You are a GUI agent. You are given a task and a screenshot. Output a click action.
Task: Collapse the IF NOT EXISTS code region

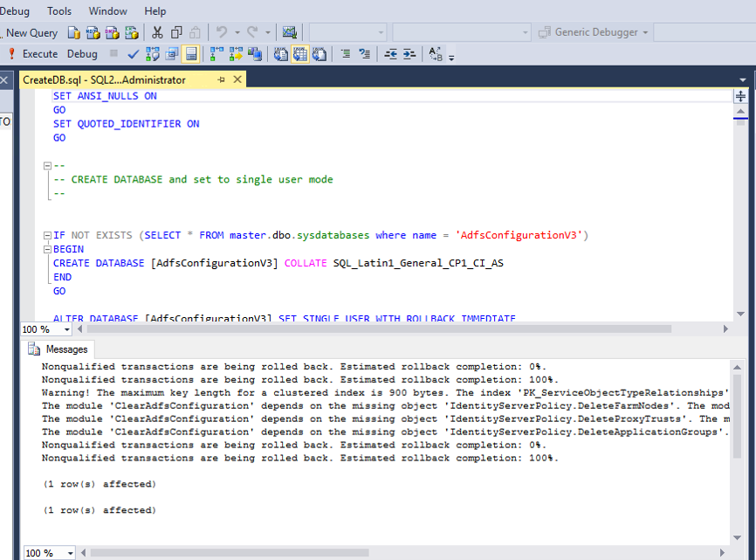click(x=47, y=235)
